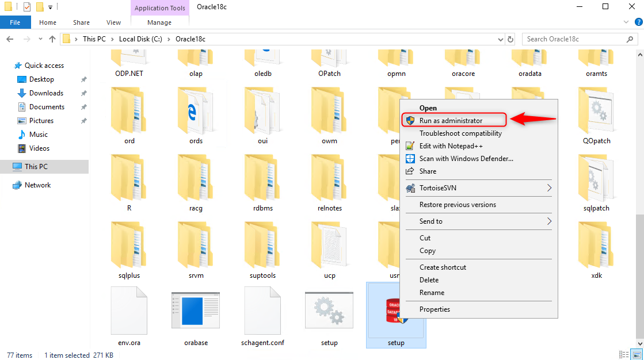
Task: Expand the address bar history dropdown
Action: tap(500, 40)
